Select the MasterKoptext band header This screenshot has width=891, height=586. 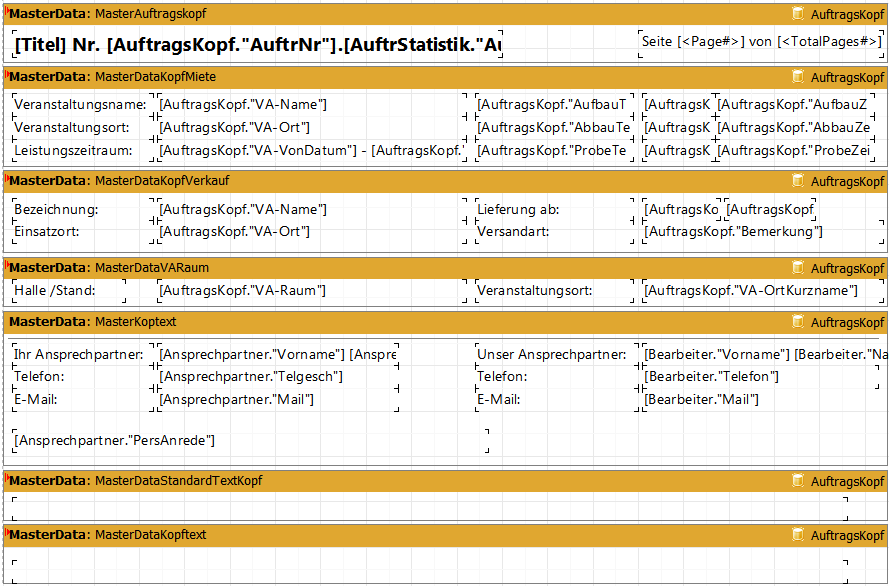click(x=446, y=322)
